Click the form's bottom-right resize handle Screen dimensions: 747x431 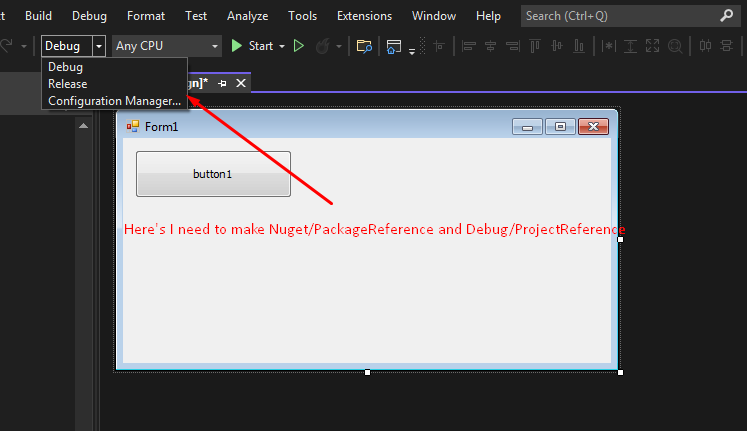pos(620,372)
